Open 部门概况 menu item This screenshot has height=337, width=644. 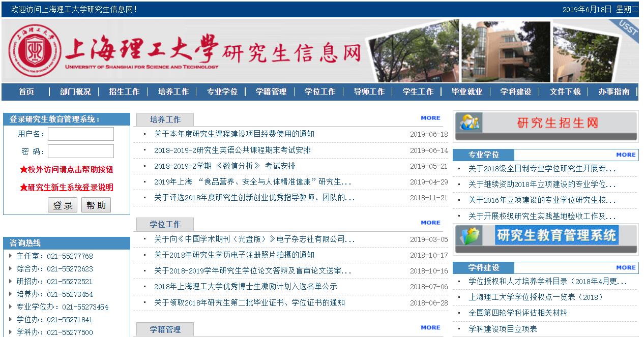coord(75,92)
